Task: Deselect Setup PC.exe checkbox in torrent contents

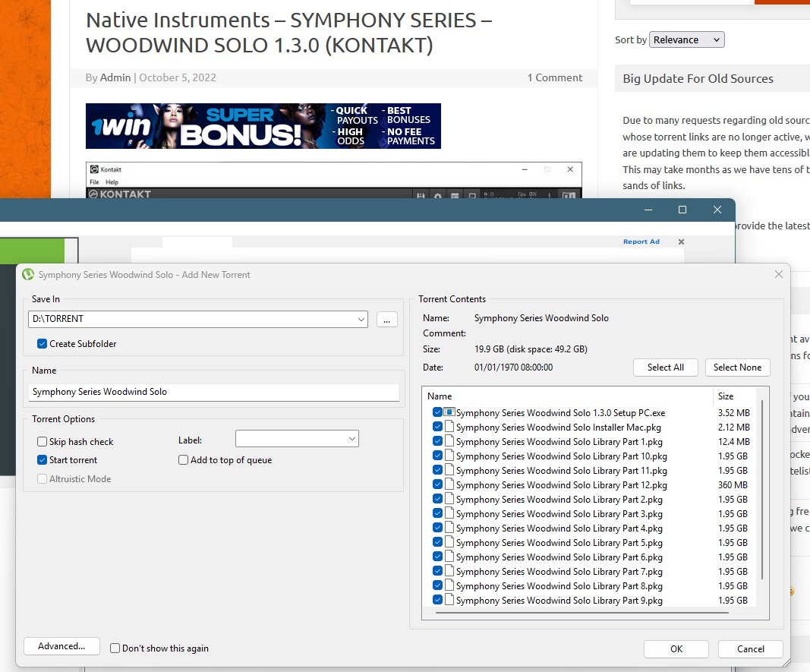Action: [x=437, y=412]
